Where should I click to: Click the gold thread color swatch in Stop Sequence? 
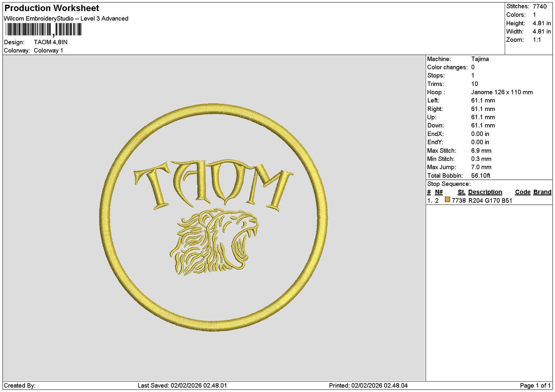(x=447, y=200)
